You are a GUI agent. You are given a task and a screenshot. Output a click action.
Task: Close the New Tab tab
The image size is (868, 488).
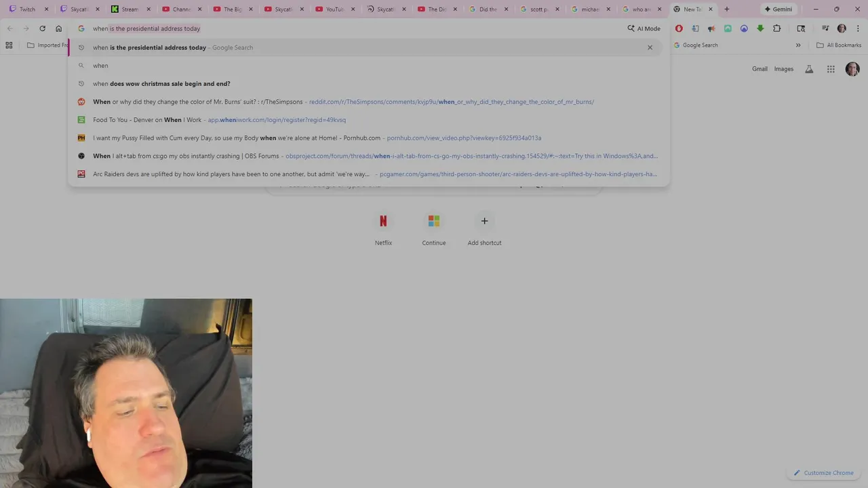pos(711,9)
